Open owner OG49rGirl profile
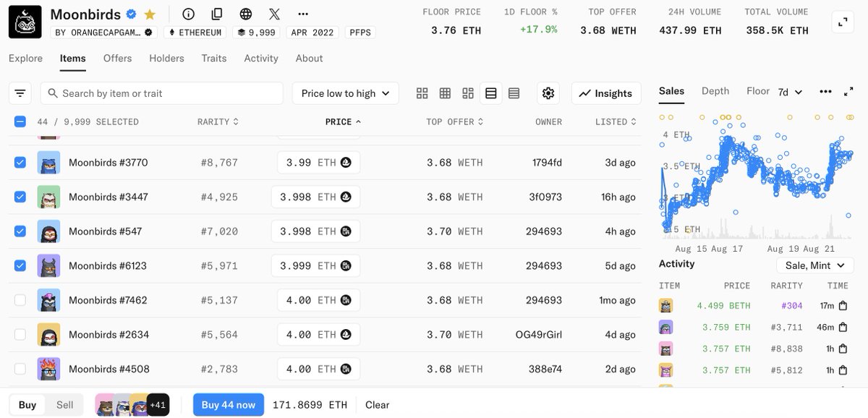Image resolution: width=868 pixels, height=418 pixels. point(538,335)
